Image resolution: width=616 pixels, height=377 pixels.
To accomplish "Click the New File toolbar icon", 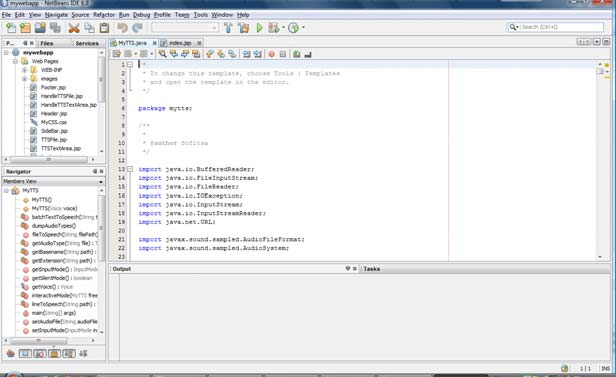I will point(11,27).
